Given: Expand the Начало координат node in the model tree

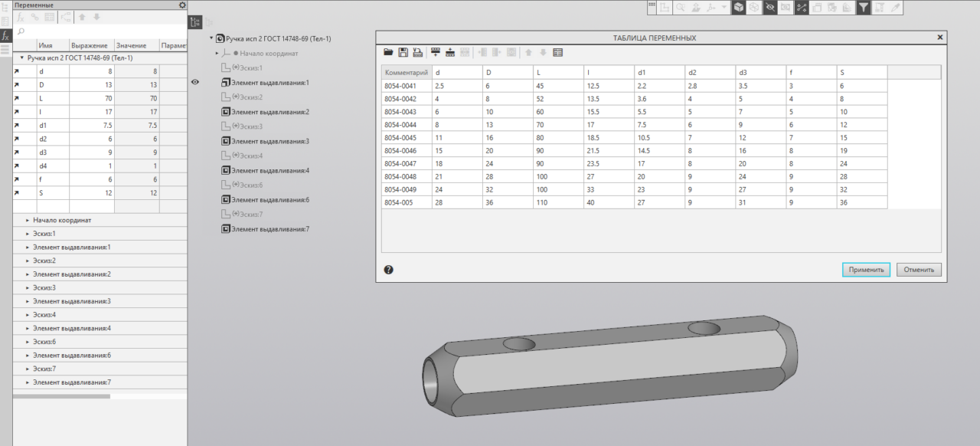Looking at the screenshot, I should click(217, 54).
